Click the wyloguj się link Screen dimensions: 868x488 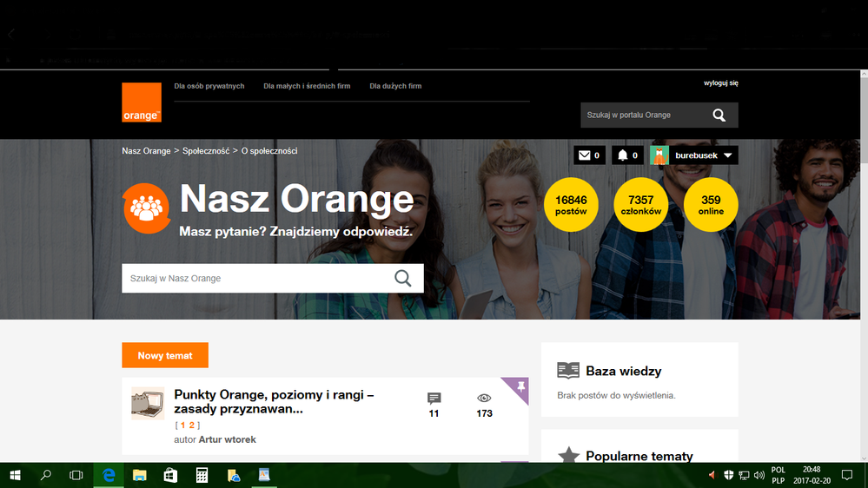click(x=721, y=83)
